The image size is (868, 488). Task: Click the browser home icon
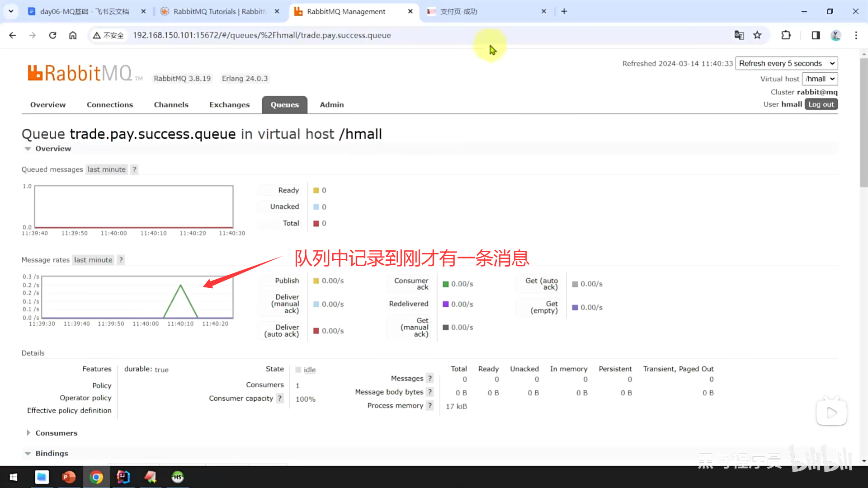pos(73,35)
